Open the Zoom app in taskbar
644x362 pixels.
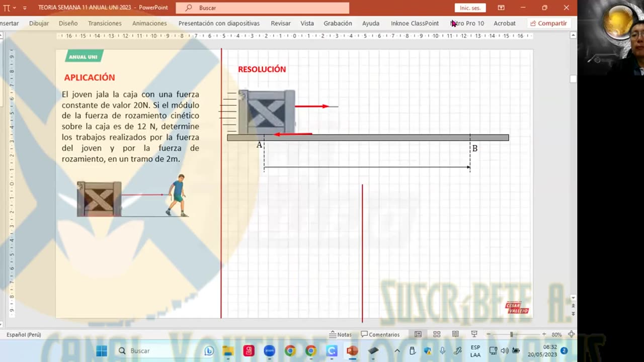point(269,350)
